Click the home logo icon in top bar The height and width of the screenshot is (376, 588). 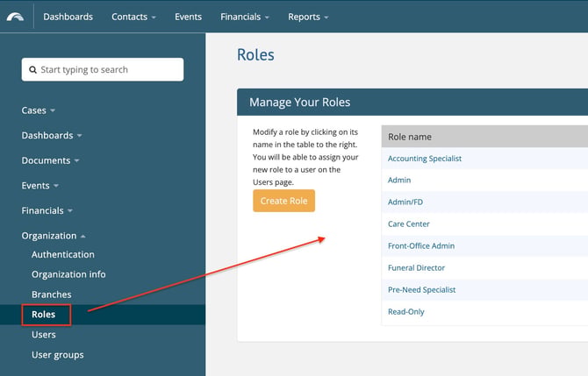[15, 17]
